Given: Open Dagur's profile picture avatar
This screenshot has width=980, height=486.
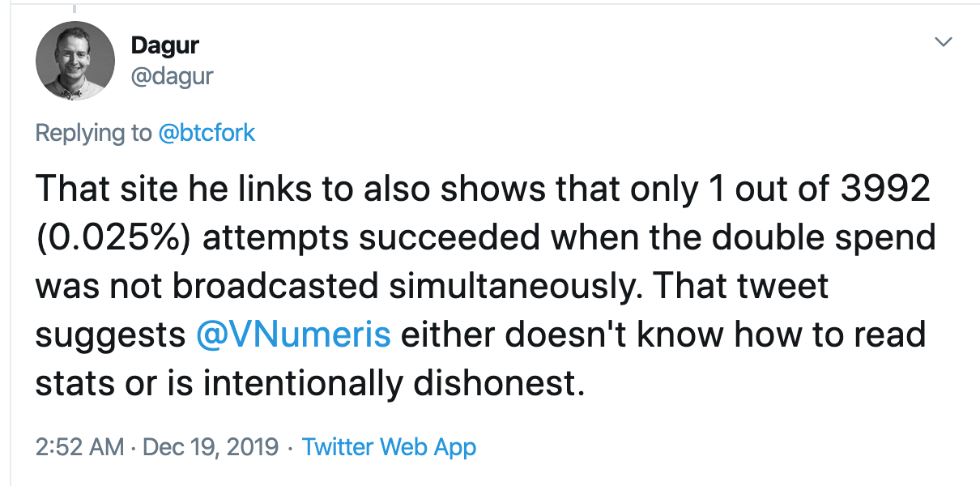Looking at the screenshot, I should click(75, 61).
